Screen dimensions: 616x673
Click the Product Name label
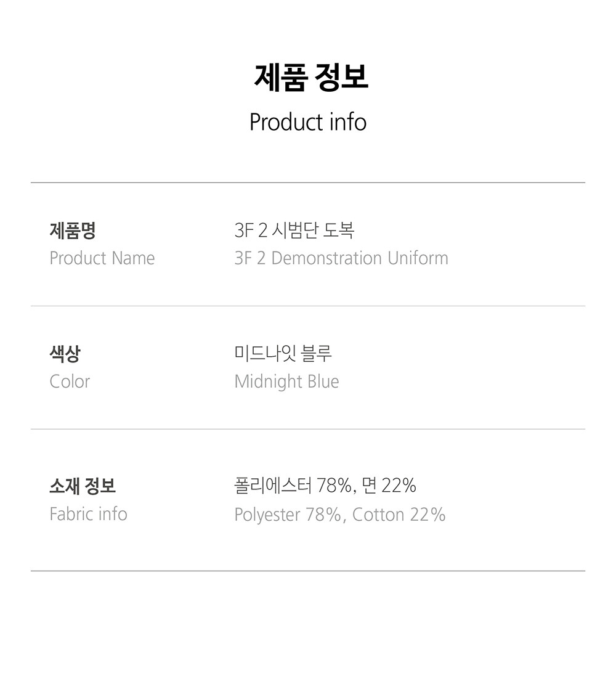102,258
